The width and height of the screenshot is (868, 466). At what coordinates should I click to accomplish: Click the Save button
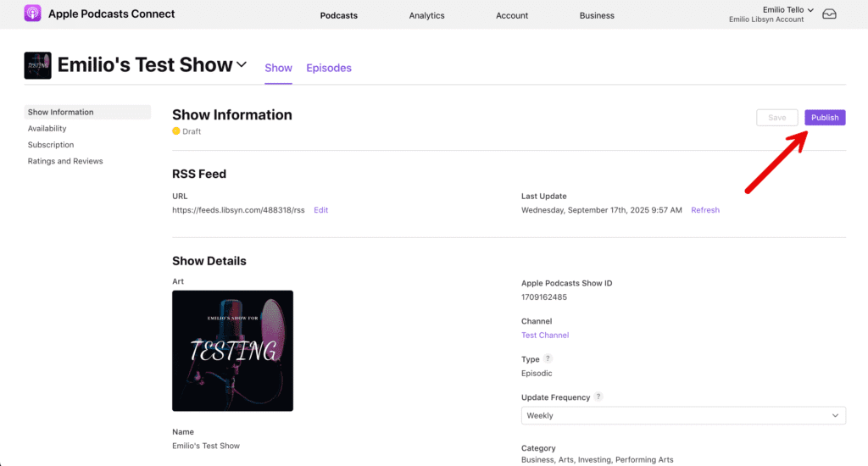[x=776, y=118]
